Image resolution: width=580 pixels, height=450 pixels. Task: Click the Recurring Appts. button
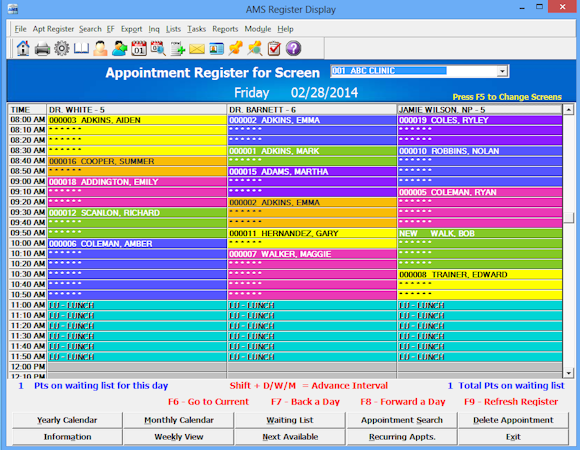402,437
